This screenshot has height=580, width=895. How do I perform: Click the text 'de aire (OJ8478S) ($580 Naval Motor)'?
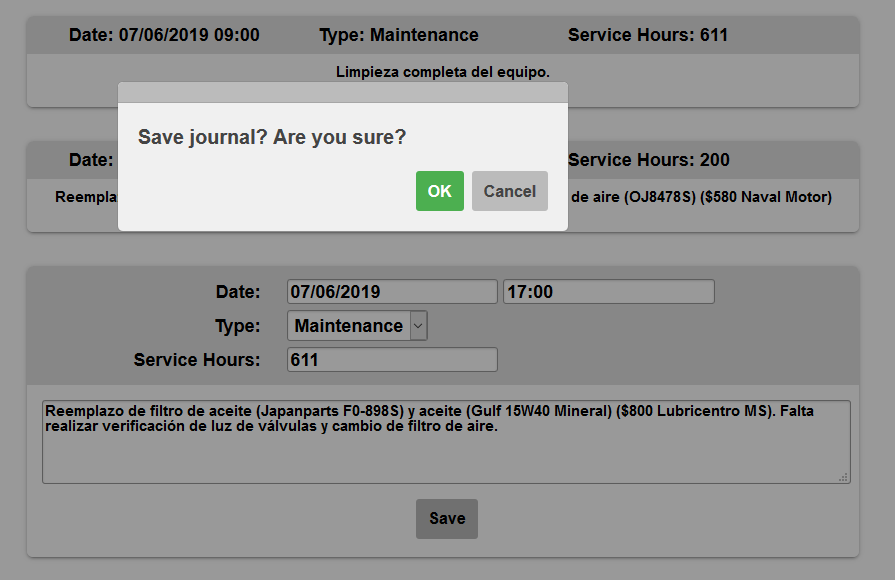tap(702, 197)
